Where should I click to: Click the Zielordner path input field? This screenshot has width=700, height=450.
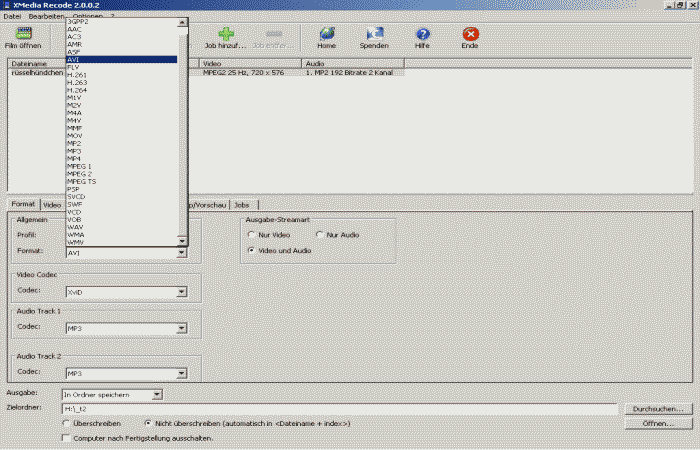point(340,409)
